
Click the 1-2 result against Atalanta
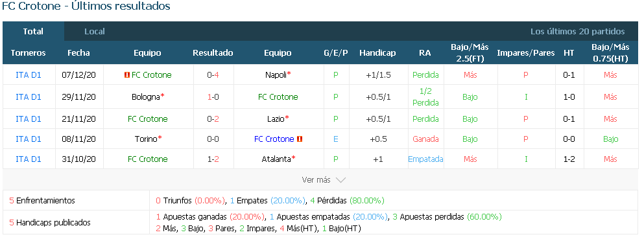[x=213, y=159]
